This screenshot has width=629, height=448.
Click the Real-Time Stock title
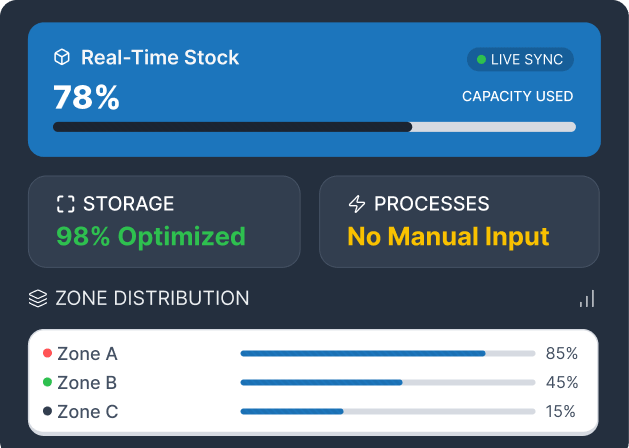click(x=160, y=57)
